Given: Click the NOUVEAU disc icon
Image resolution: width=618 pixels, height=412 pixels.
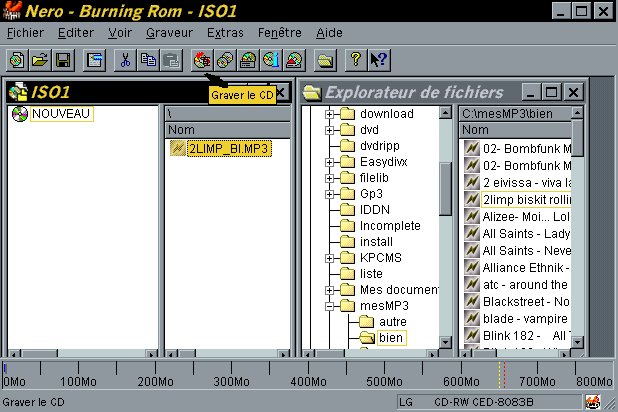Looking at the screenshot, I should (x=20, y=114).
